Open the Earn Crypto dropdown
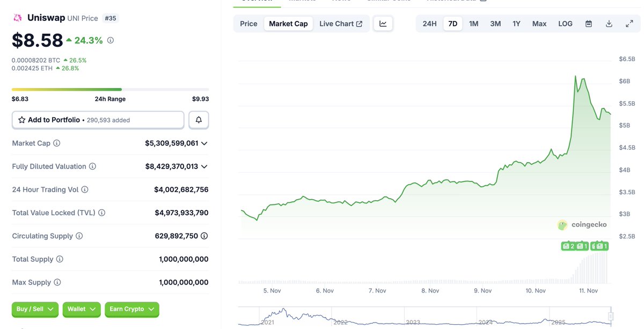Image resolution: width=644 pixels, height=329 pixels. click(132, 309)
